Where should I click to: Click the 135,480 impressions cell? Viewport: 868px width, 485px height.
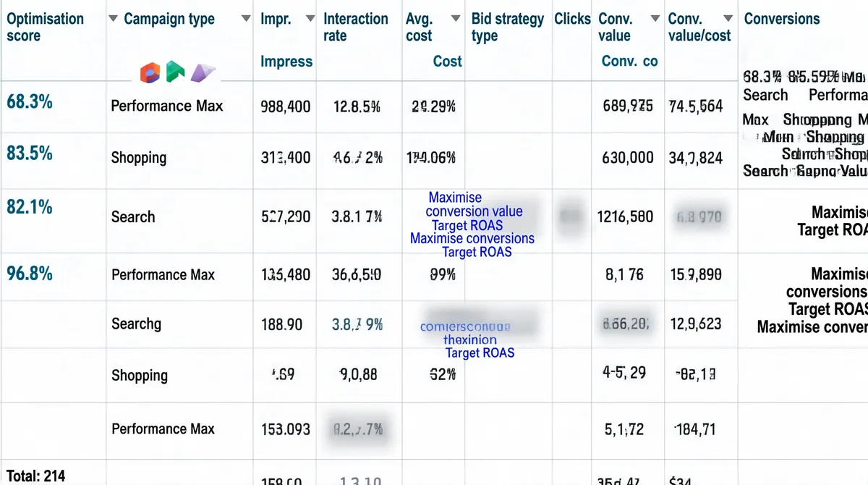(x=285, y=275)
